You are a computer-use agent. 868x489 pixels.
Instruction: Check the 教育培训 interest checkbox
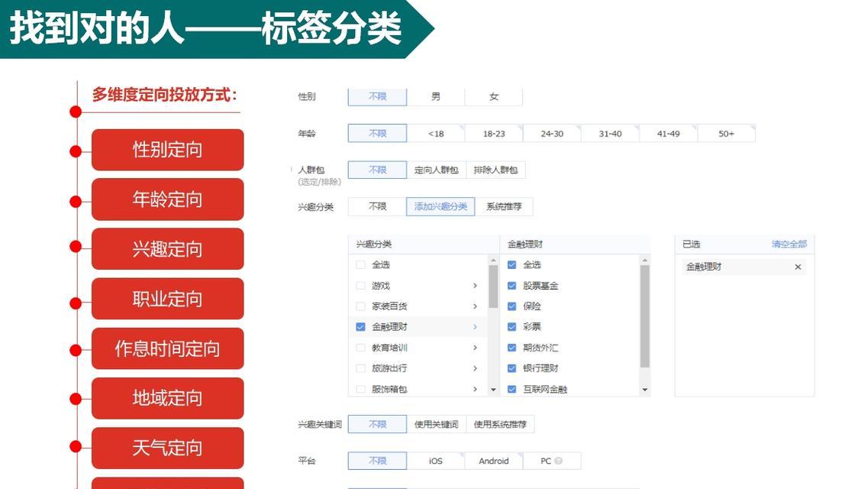pos(360,348)
